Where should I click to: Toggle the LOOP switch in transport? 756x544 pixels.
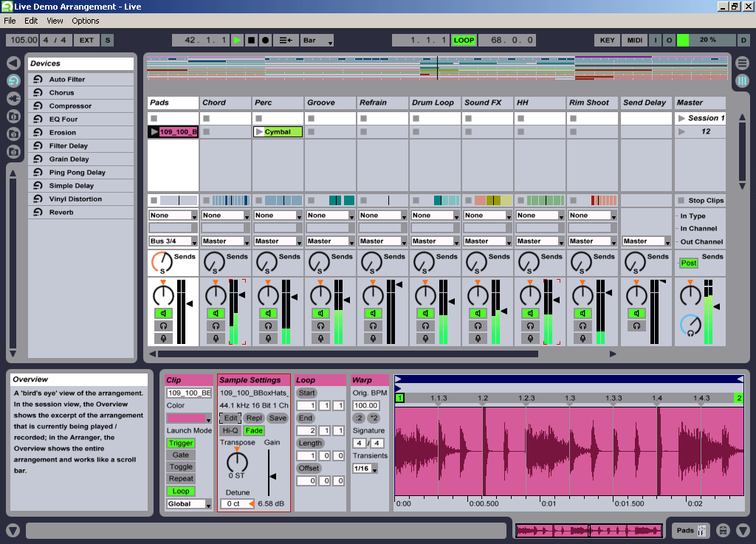coord(464,41)
